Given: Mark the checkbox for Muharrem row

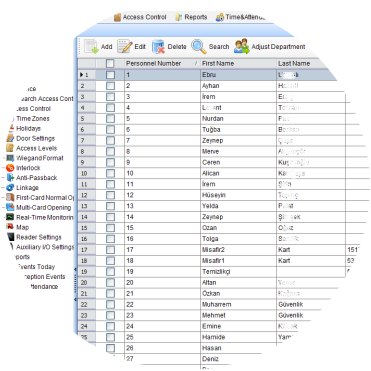Looking at the screenshot, I should (x=110, y=304).
